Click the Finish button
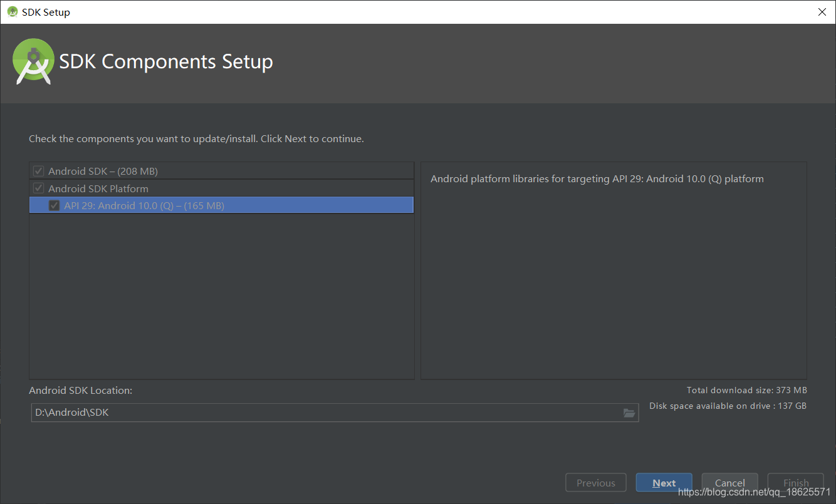Image resolution: width=836 pixels, height=504 pixels. (796, 483)
